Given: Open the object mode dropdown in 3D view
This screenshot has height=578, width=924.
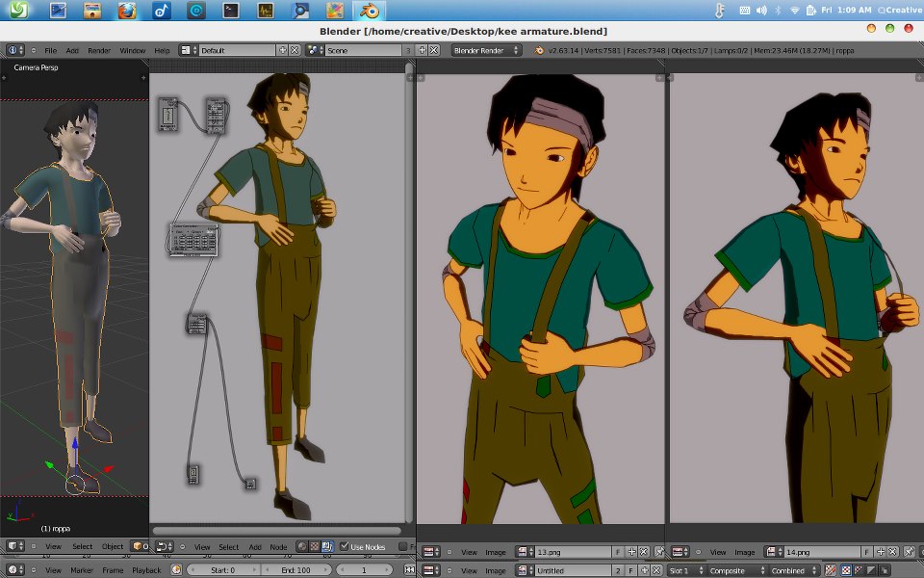Looking at the screenshot, I should [141, 546].
